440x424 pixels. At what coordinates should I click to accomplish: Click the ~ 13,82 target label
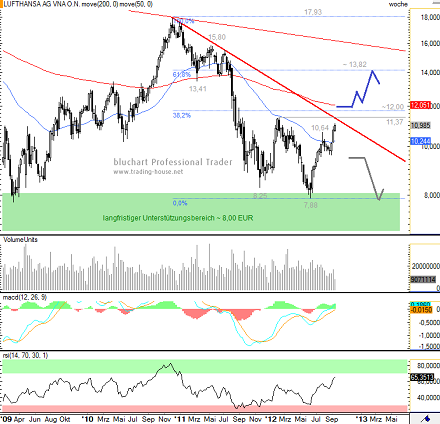coord(355,65)
